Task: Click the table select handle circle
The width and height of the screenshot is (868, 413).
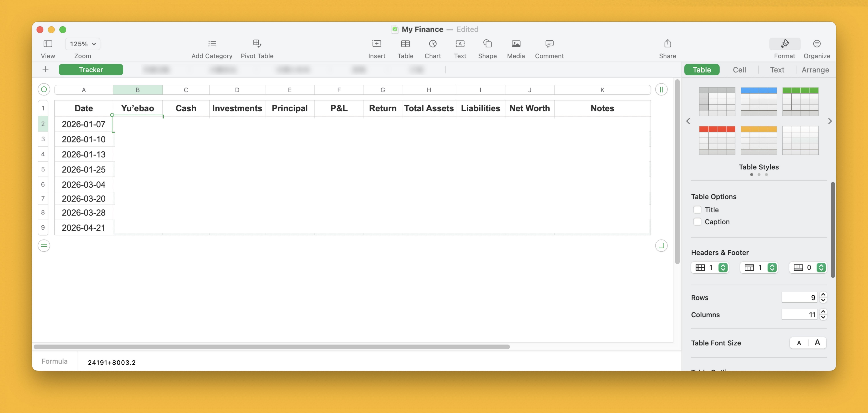Action: point(44,90)
